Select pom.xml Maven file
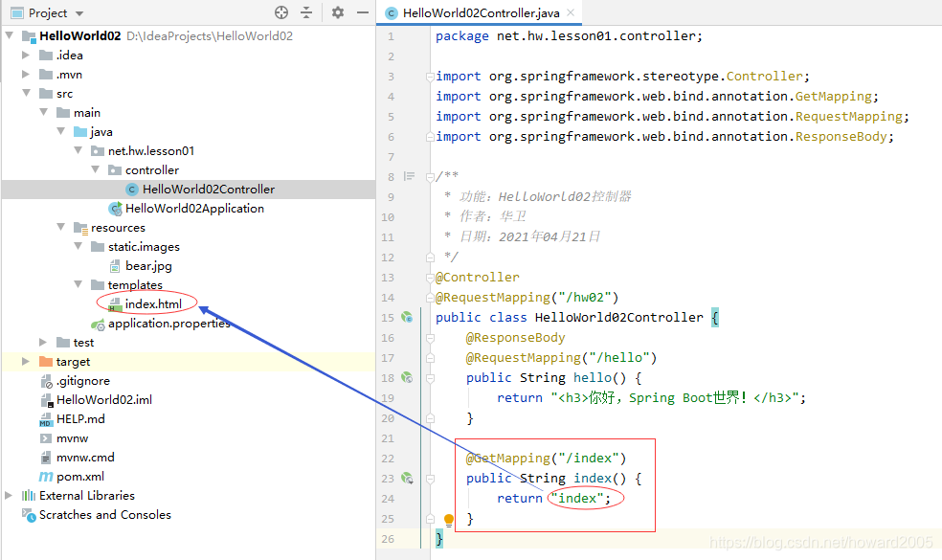The height and width of the screenshot is (560, 942). tap(79, 477)
